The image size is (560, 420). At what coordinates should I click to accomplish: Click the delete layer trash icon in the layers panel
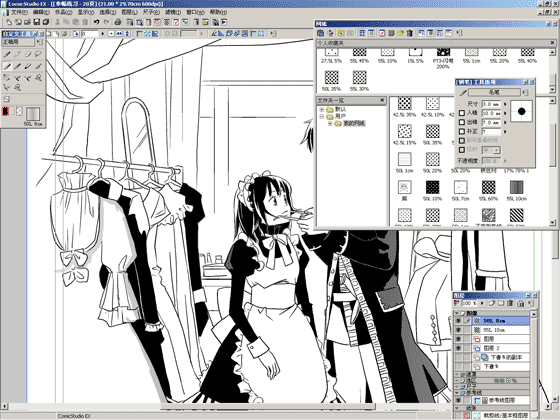click(x=510, y=303)
